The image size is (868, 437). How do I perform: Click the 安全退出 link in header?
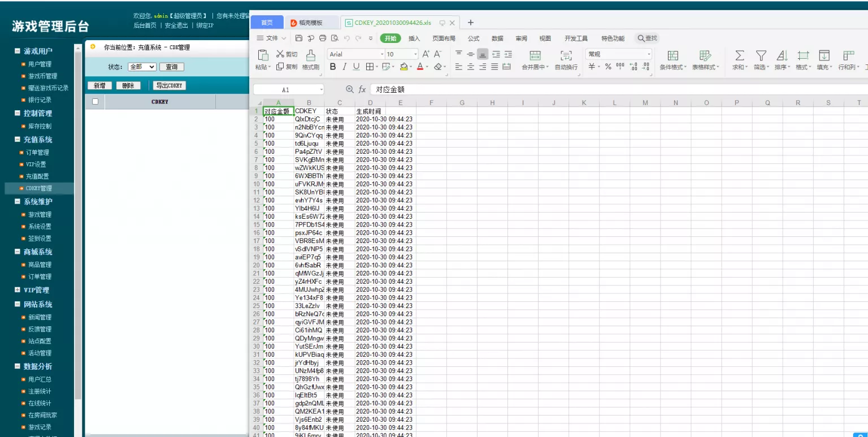176,25
